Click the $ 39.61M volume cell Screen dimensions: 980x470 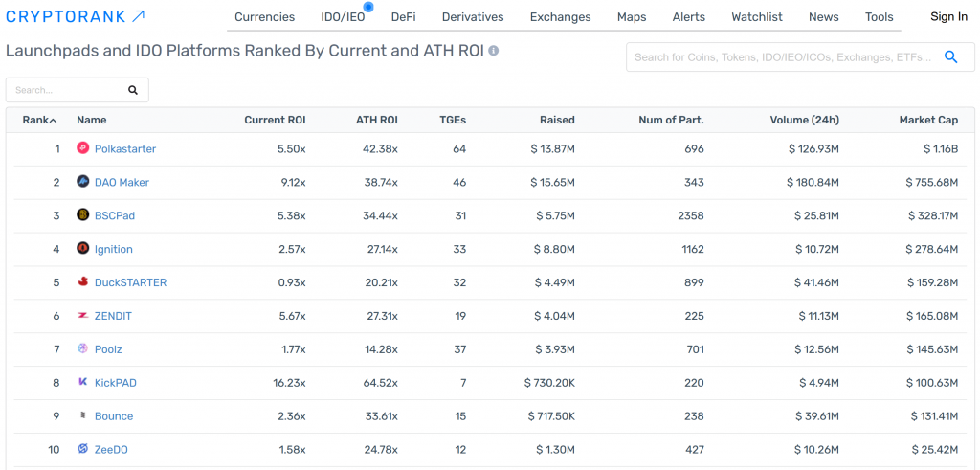click(817, 416)
